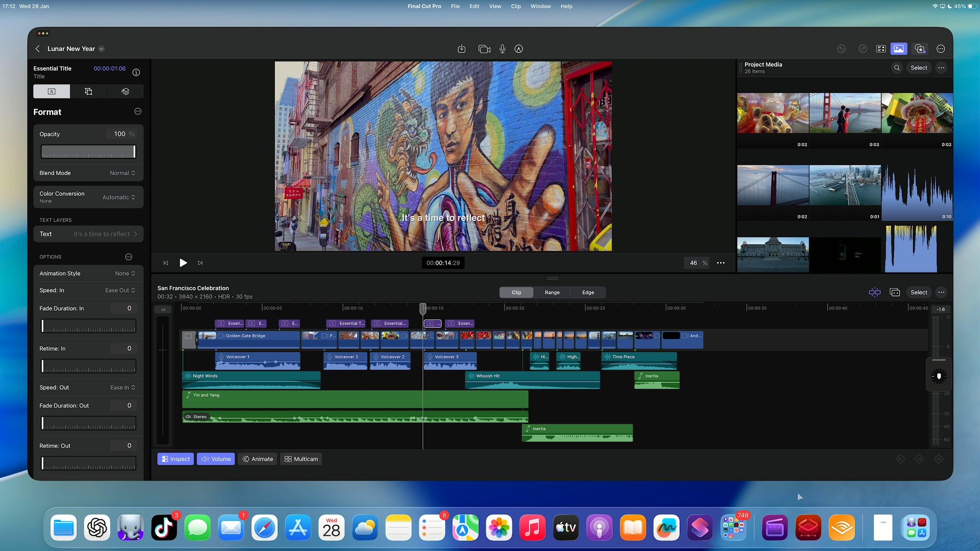Expand the Text layer "It's a time to reflect"
The width and height of the screenshot is (980, 551).
coord(88,234)
